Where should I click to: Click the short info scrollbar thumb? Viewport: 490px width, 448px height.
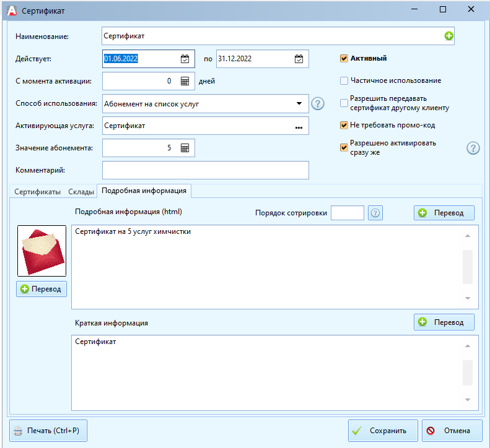[x=468, y=373]
